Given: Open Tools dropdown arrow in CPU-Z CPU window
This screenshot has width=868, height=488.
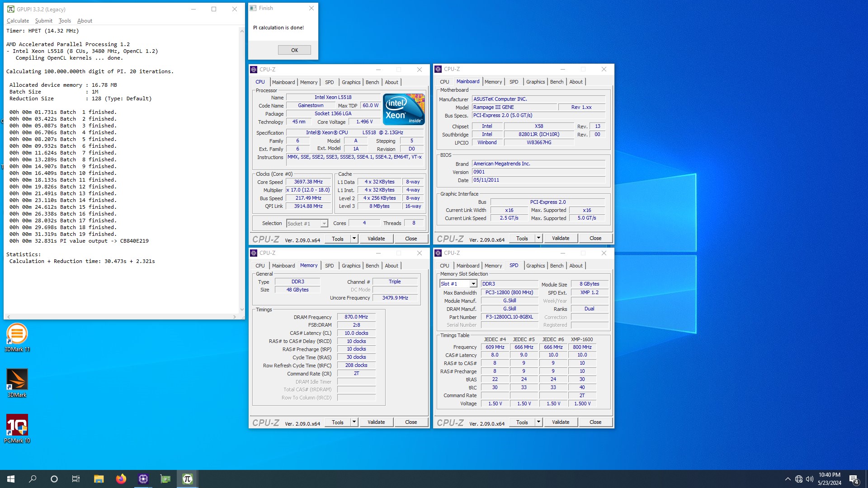Looking at the screenshot, I should tap(354, 239).
